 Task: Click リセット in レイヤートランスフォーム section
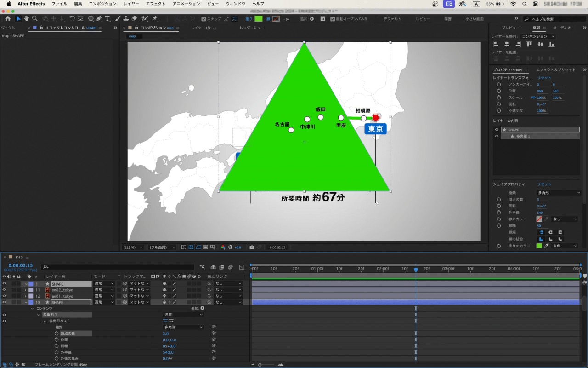(x=544, y=78)
